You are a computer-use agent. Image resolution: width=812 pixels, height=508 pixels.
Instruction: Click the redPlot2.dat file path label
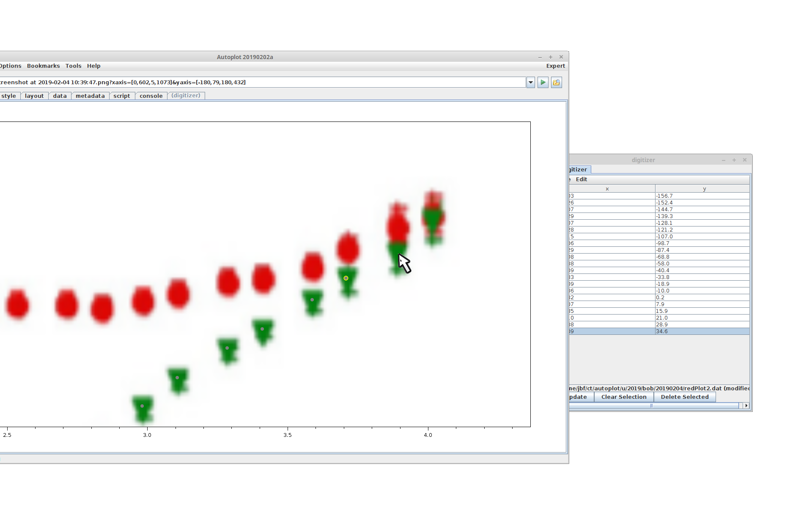(659, 388)
